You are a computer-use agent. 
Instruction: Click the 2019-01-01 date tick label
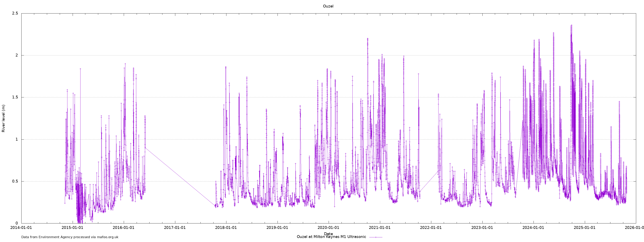(x=277, y=228)
